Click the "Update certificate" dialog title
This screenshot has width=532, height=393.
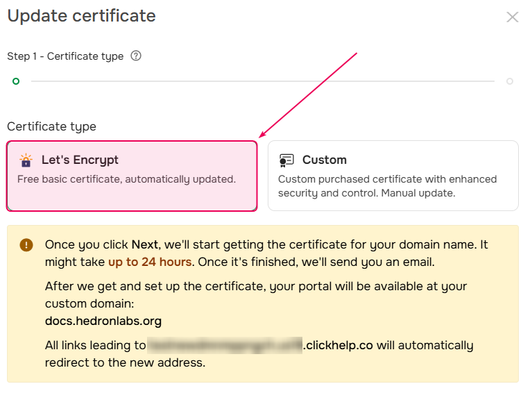point(81,16)
